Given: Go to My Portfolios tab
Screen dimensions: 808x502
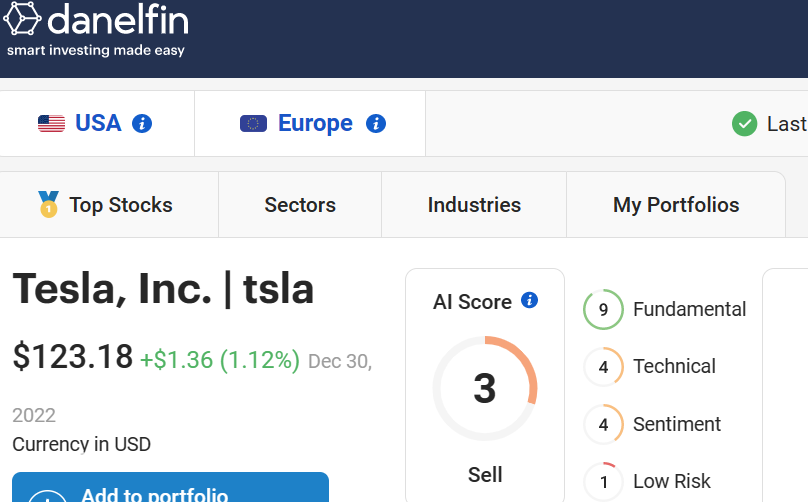Looking at the screenshot, I should pos(676,205).
